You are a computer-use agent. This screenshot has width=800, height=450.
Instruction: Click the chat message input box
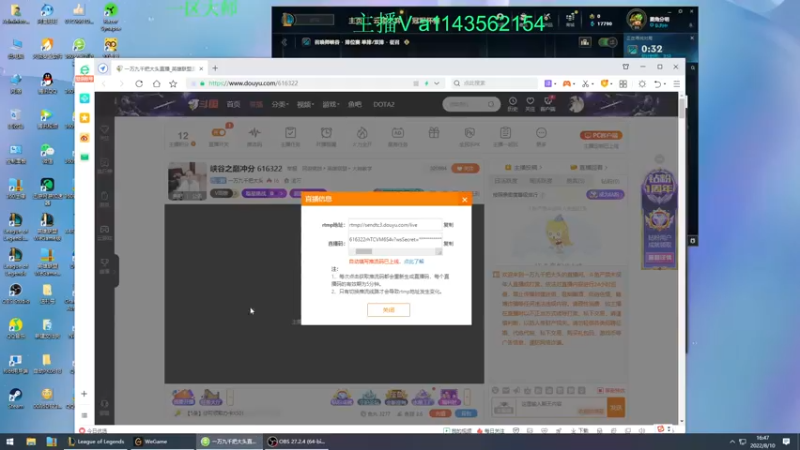pos(561,407)
